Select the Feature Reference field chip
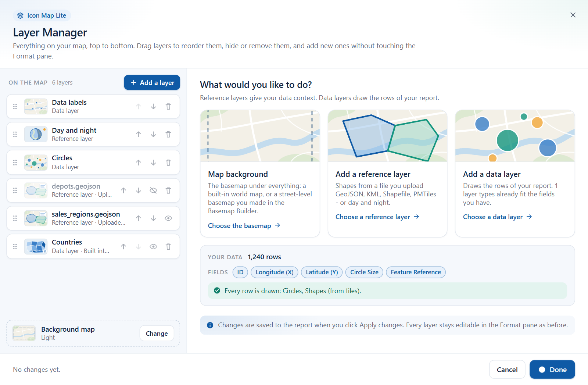This screenshot has height=385, width=588. 416,272
